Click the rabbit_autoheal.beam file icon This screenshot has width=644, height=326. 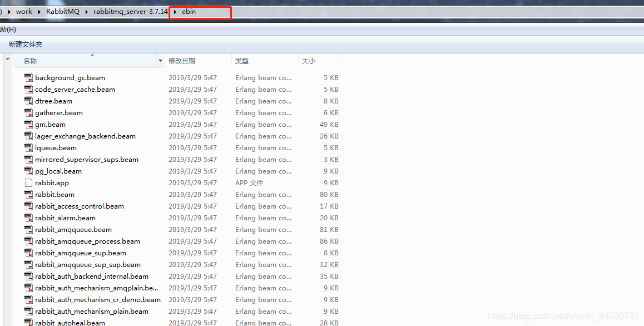(28, 323)
